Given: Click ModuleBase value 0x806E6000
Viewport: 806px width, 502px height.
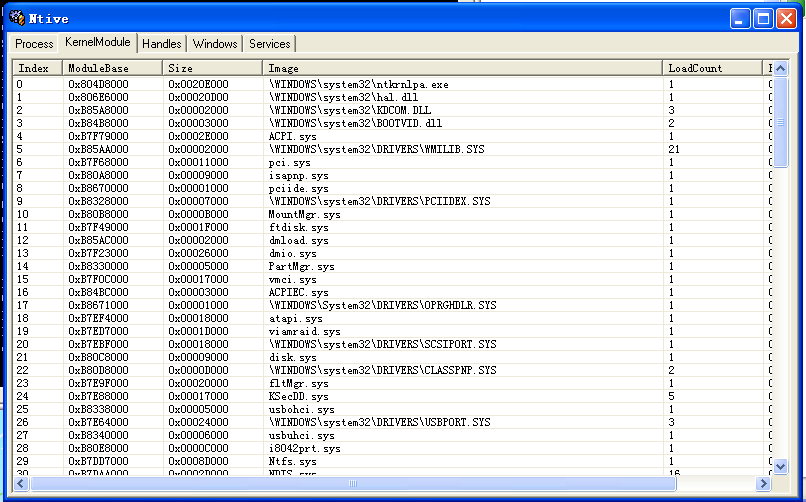Looking at the screenshot, I should [98, 97].
